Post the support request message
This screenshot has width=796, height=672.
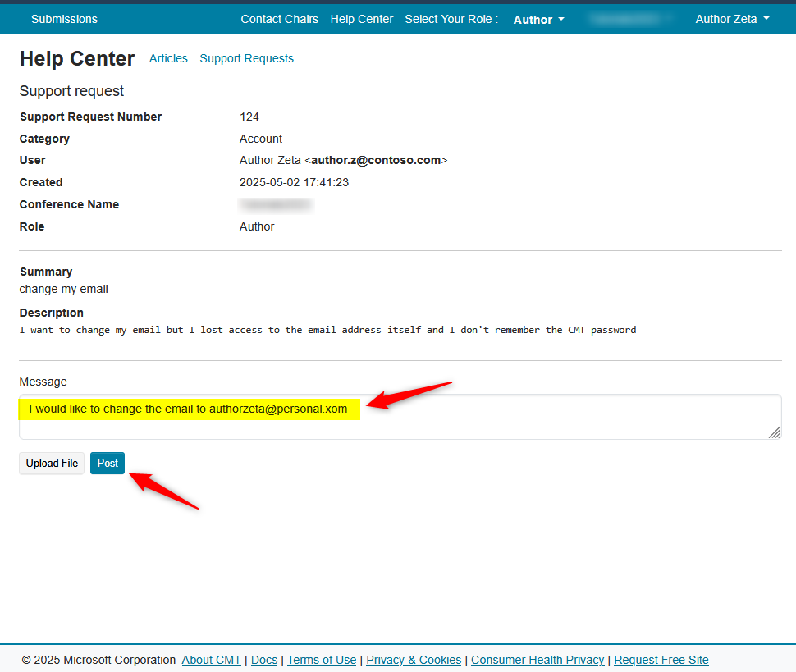tap(108, 463)
